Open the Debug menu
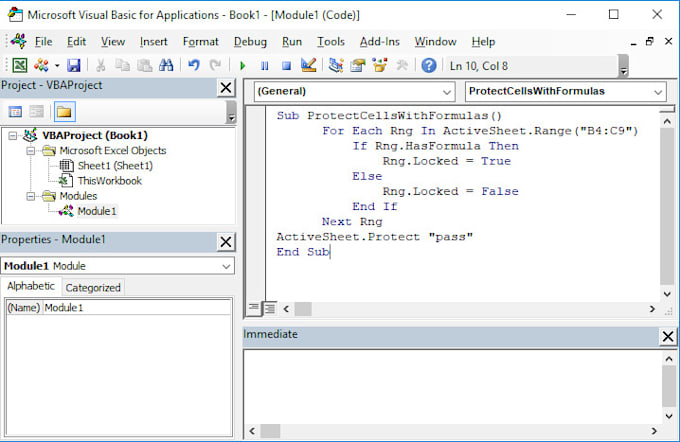Image resolution: width=680 pixels, height=442 pixels. [250, 42]
